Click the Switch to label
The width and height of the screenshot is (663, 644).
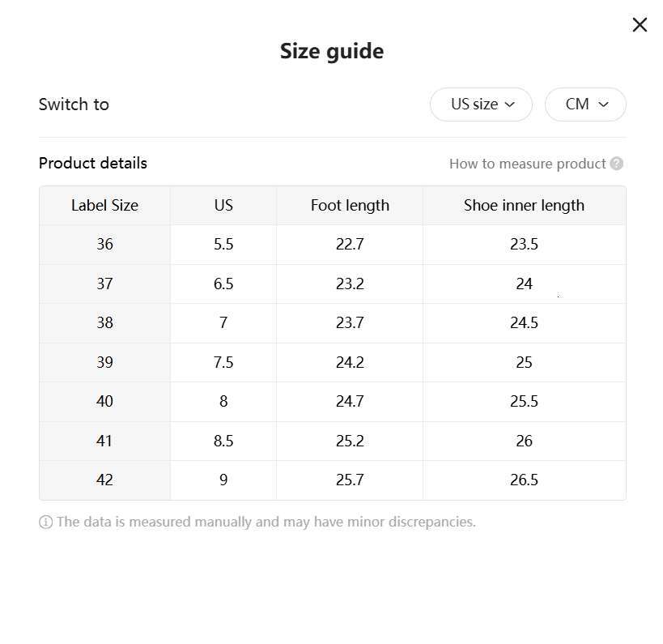click(x=74, y=104)
